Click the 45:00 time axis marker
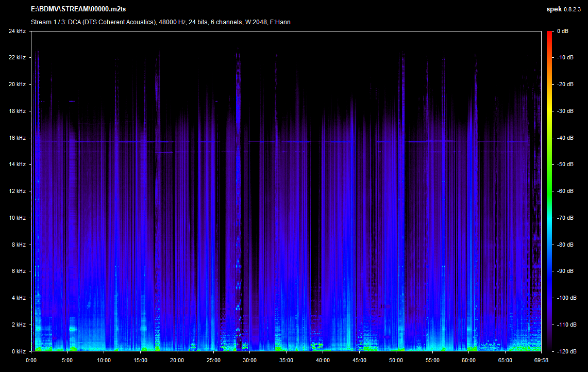The height and width of the screenshot is (372, 588). tap(359, 360)
